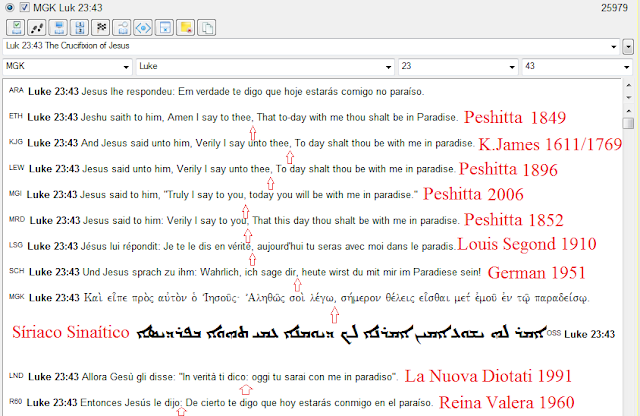Click the MGI version label
The image size is (640, 416).
[x=15, y=193]
